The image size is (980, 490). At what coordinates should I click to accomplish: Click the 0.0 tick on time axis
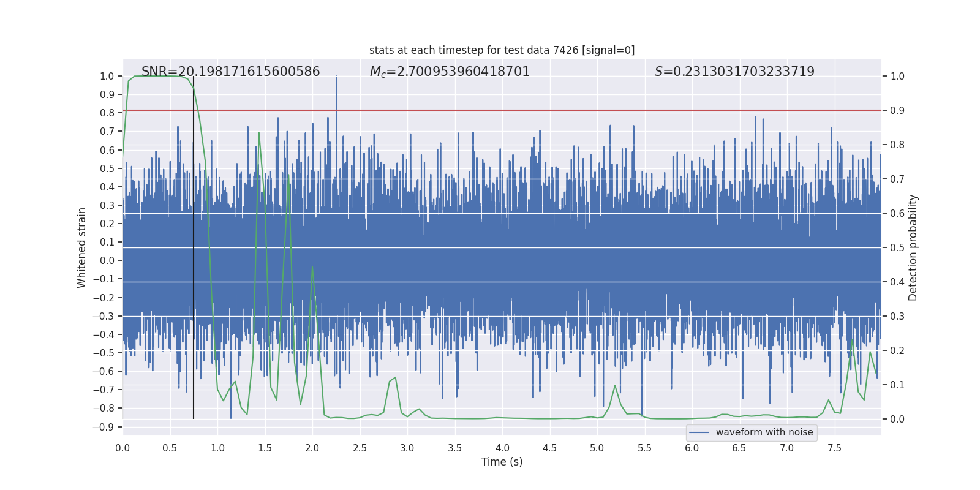pos(123,448)
